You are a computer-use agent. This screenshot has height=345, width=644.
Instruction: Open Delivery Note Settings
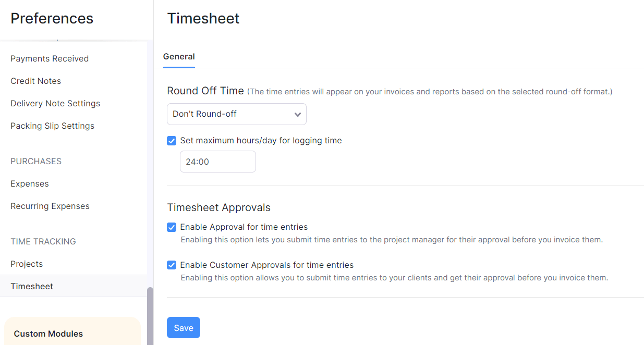(x=55, y=103)
